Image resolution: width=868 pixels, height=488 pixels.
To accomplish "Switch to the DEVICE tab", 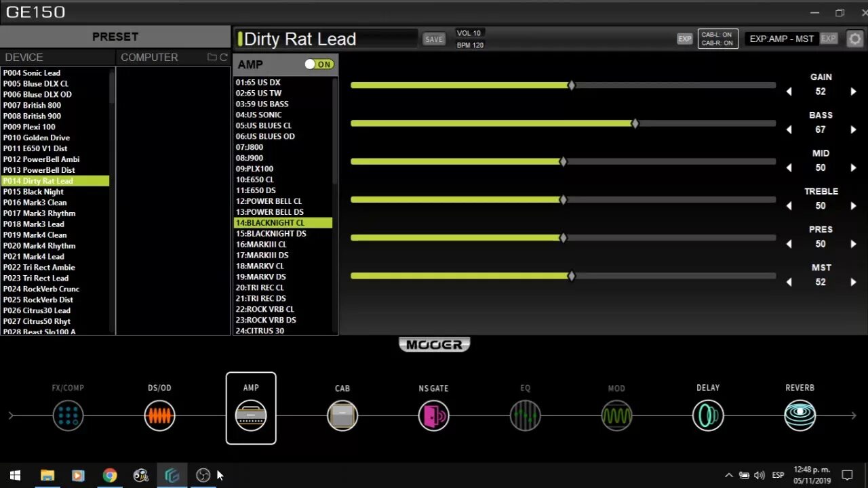I will tap(58, 57).
